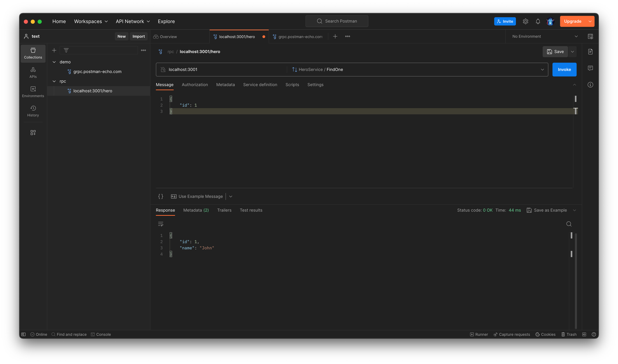The image size is (618, 364).
Task: Click the Invite button
Action: point(505,21)
